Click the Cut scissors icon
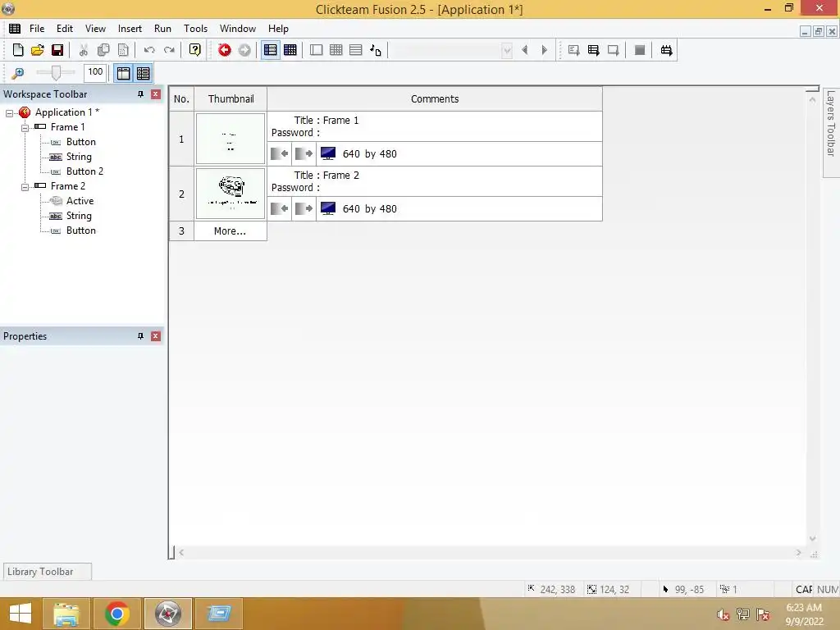This screenshot has width=840, height=630. coord(84,50)
